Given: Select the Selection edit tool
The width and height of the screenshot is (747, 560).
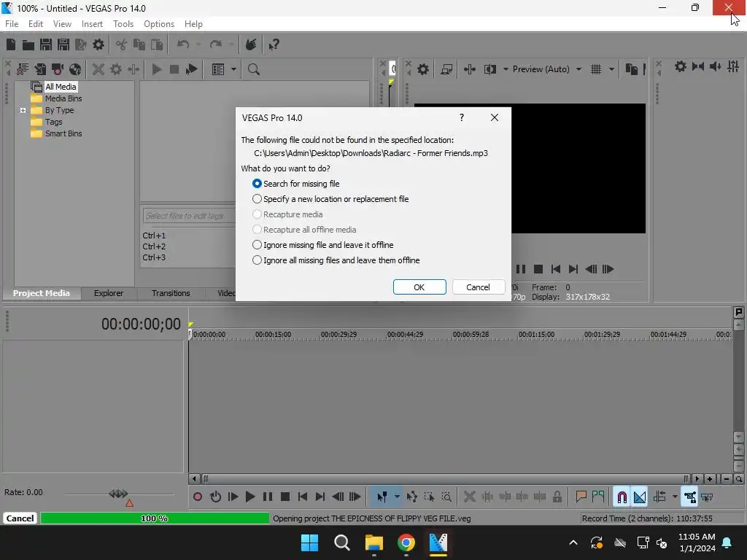Looking at the screenshot, I should [x=429, y=497].
